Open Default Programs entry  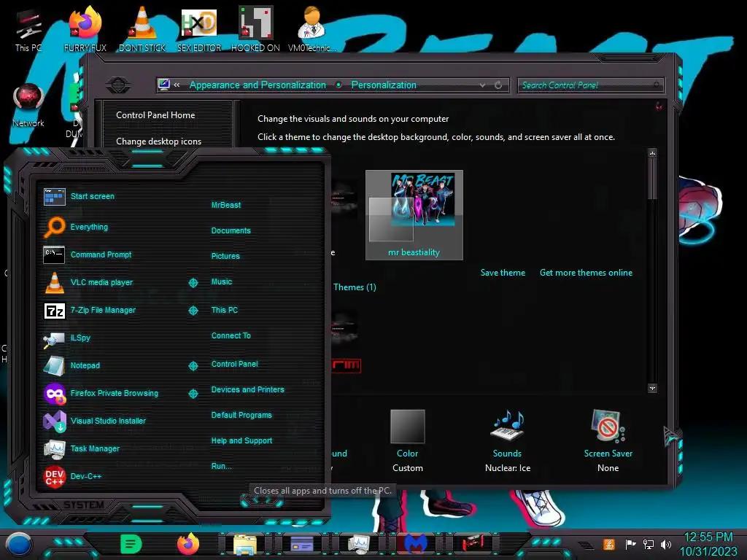pyautogui.click(x=241, y=415)
